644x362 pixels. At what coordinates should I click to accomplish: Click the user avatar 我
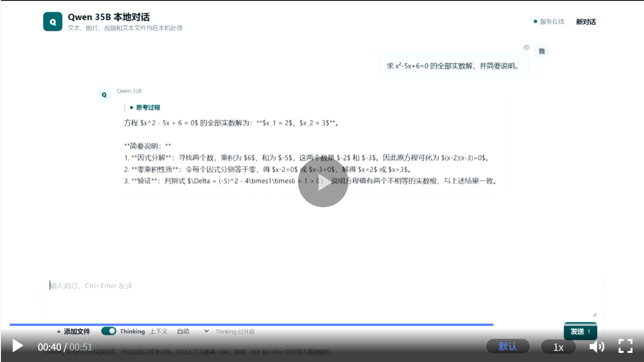tap(542, 51)
